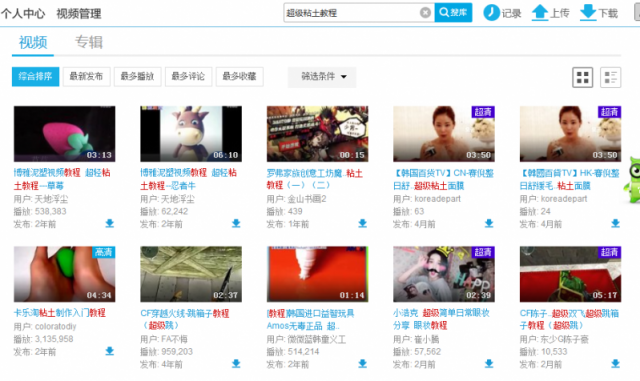Download the 草莓 clay tutorial video
The image size is (640, 381).
click(109, 223)
